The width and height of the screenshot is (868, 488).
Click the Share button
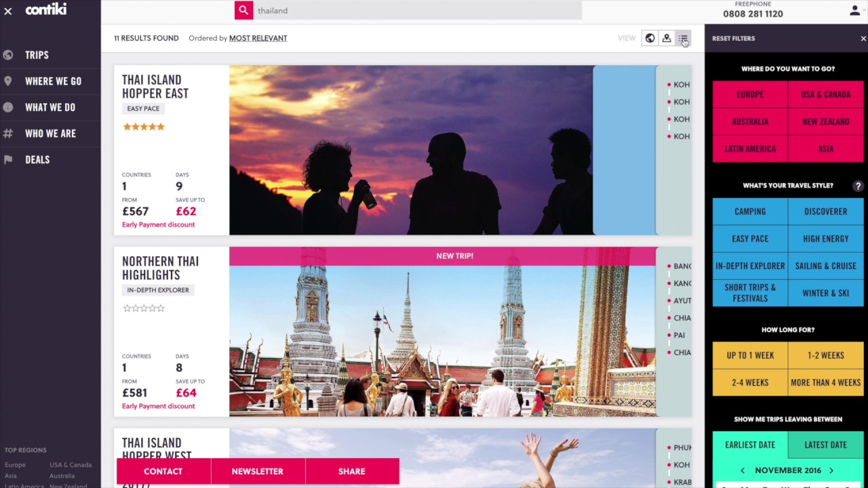(x=352, y=471)
